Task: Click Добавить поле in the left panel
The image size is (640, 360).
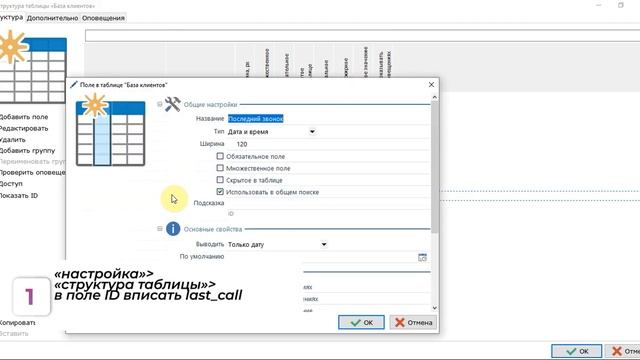Action: [24, 117]
